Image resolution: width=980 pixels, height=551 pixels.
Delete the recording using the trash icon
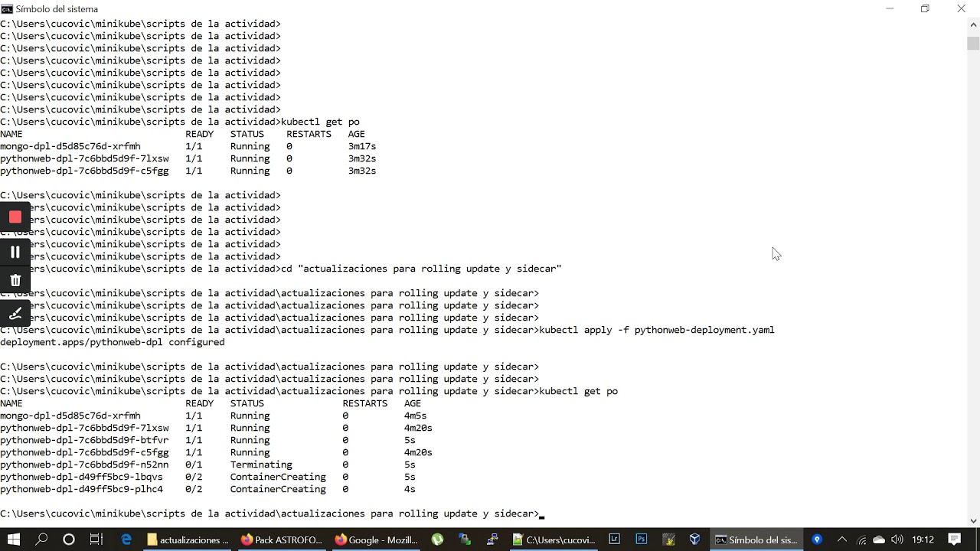click(x=15, y=280)
